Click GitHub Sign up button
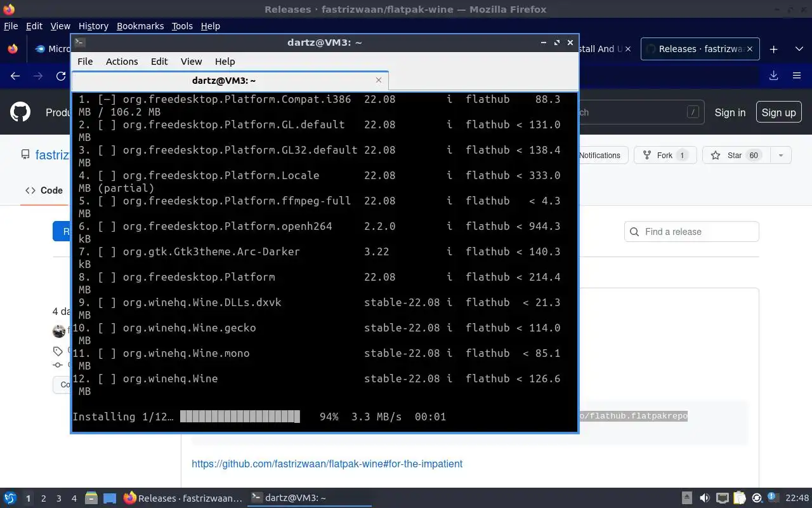 point(778,112)
